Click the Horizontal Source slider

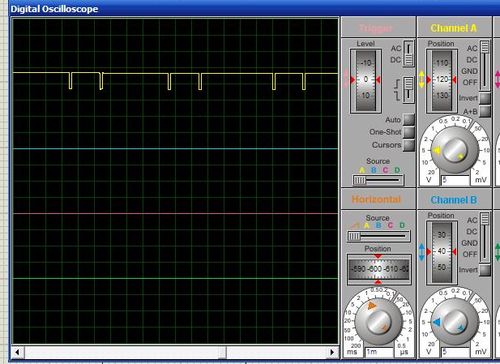378,236
